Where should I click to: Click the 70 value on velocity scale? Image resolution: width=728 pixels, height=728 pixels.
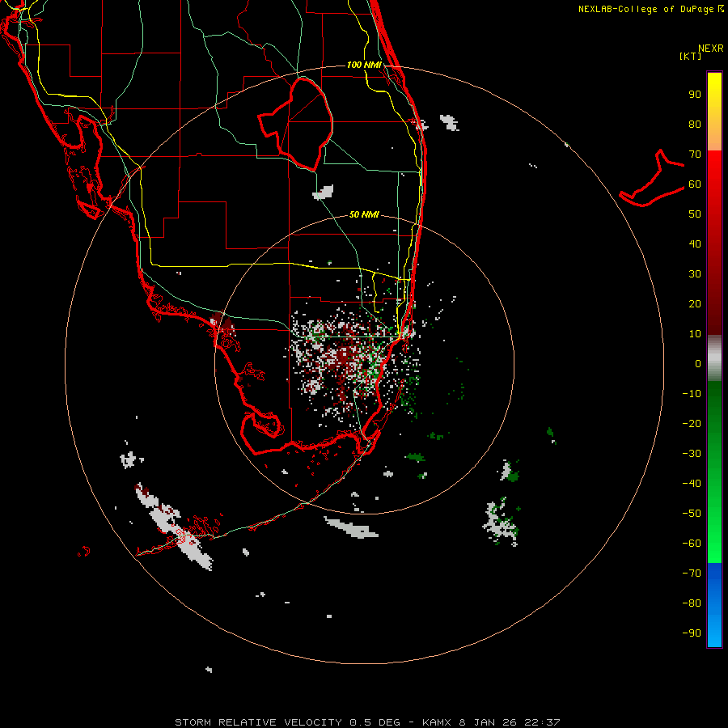coord(695,154)
